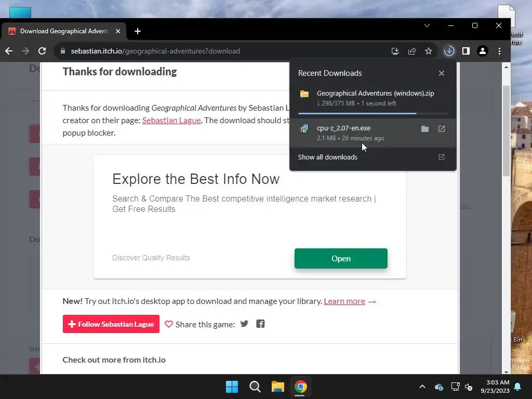Open the clock and date flyout
532x399 pixels.
(x=495, y=387)
